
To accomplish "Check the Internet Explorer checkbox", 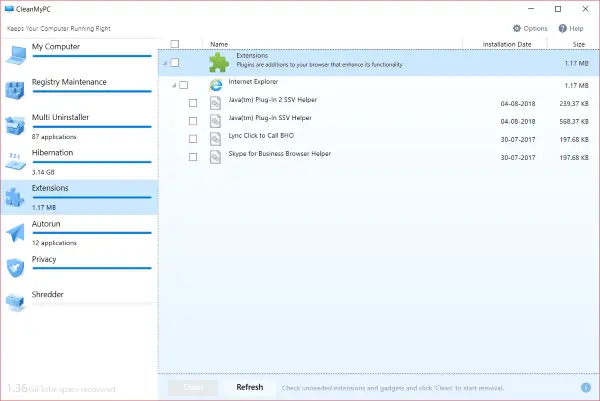I will coord(184,85).
